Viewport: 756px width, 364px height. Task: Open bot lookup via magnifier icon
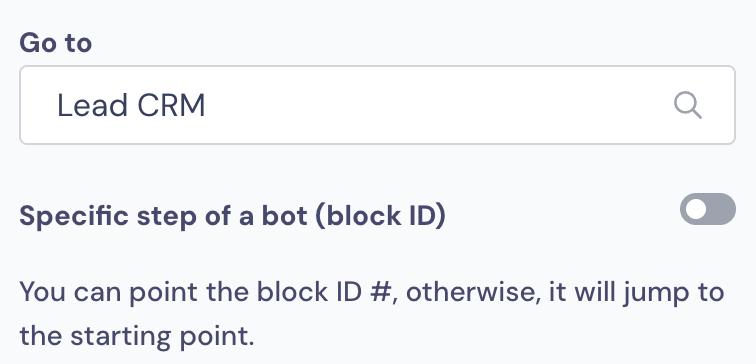tap(688, 105)
